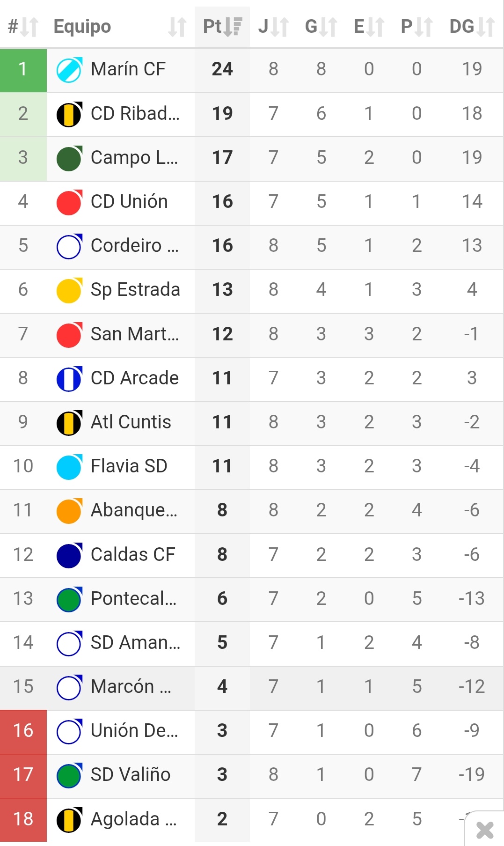Click the Flavia SD light-blue crest icon

[x=69, y=466]
